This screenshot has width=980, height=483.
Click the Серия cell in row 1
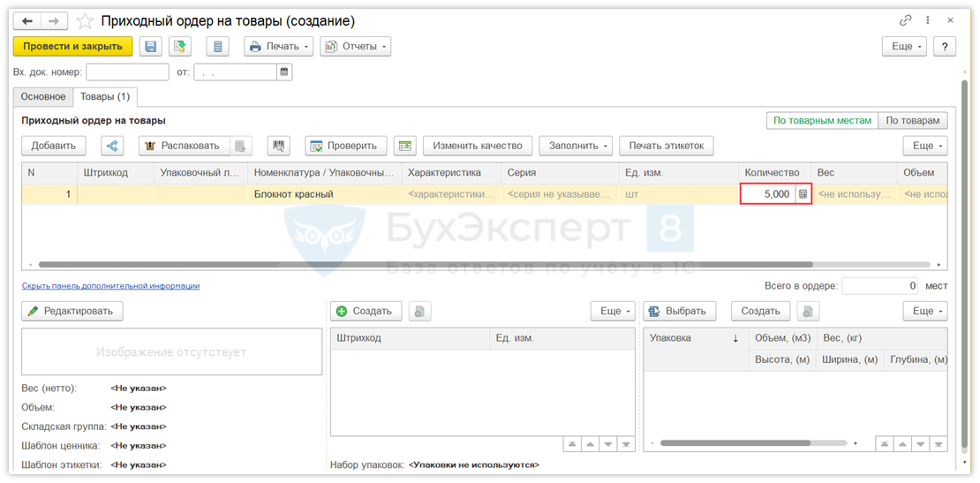560,194
